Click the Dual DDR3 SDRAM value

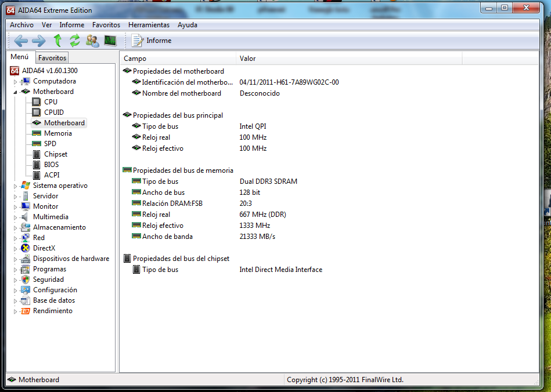click(268, 182)
